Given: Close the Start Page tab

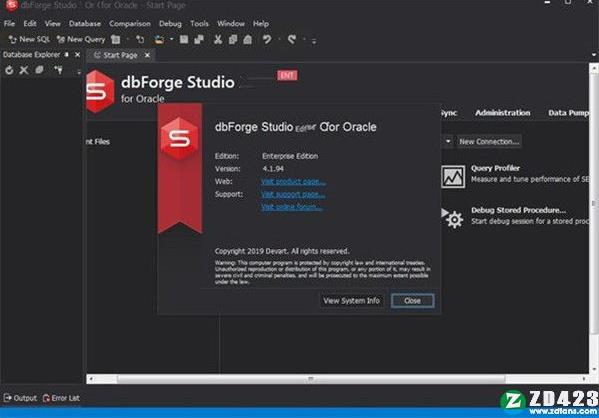Looking at the screenshot, I should click(x=147, y=55).
